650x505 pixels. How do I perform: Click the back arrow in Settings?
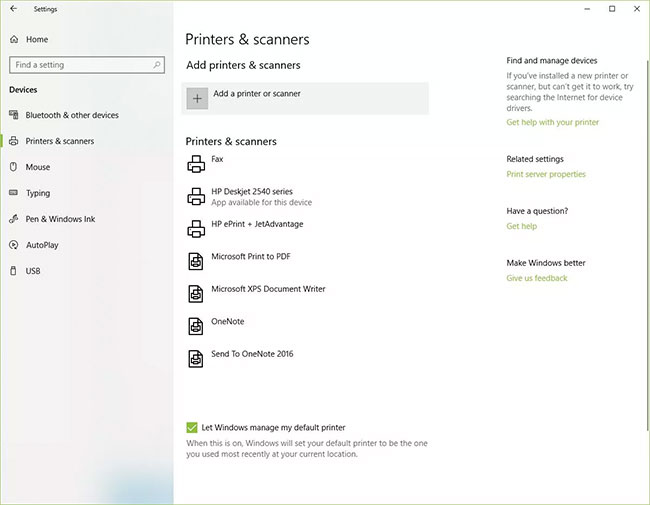[14, 9]
